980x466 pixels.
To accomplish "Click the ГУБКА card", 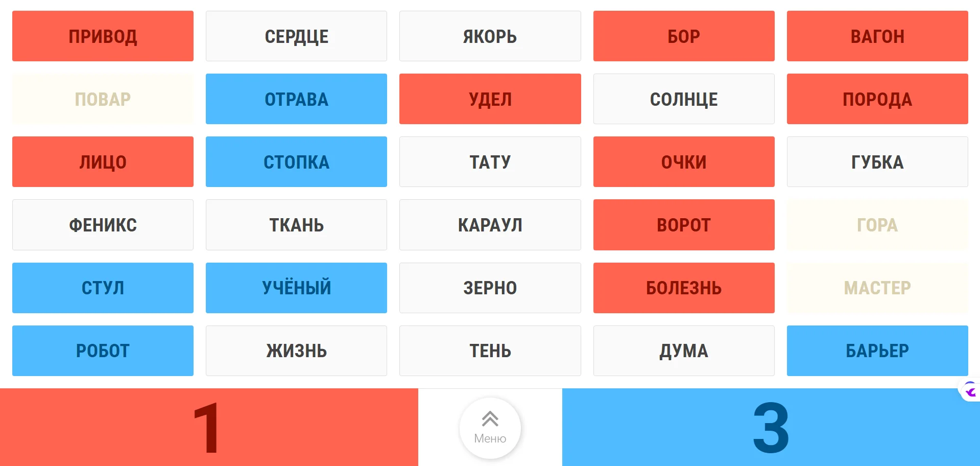I will coord(877,162).
